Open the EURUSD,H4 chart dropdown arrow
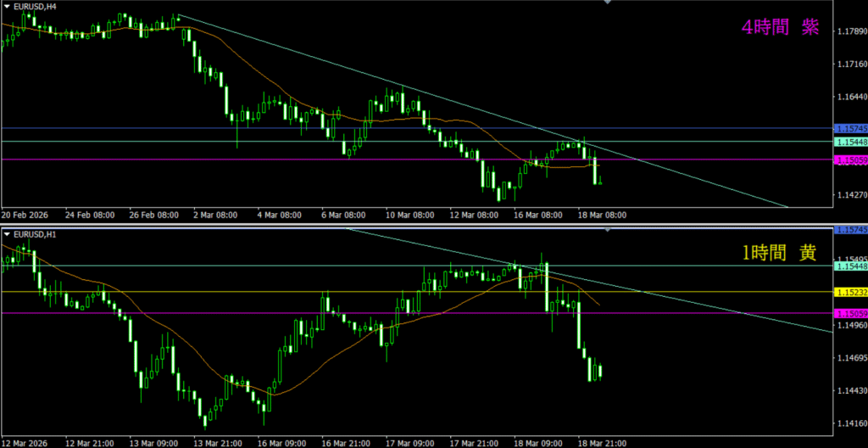Screen dimensions: 868x448 (x=7, y=6)
